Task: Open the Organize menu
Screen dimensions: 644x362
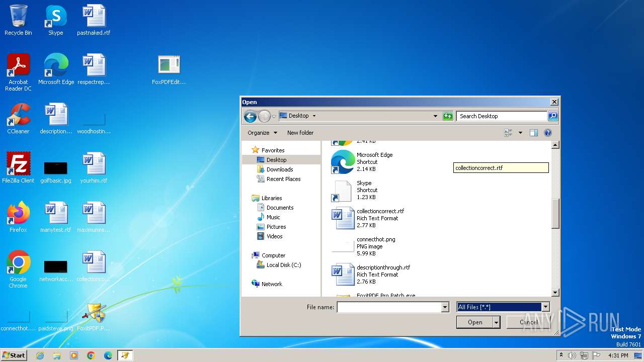Action: click(x=262, y=133)
